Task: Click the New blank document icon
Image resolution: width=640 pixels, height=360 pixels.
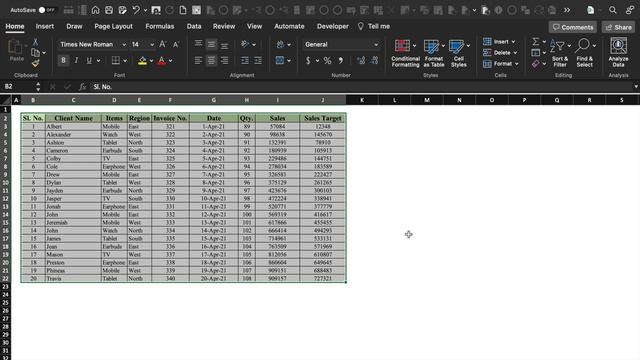Action: tap(183, 10)
